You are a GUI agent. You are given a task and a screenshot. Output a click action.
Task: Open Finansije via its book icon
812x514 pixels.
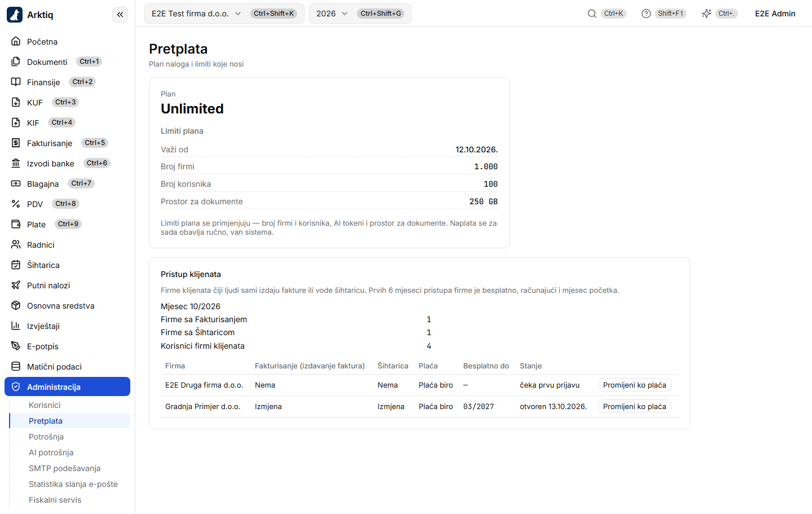pos(16,82)
